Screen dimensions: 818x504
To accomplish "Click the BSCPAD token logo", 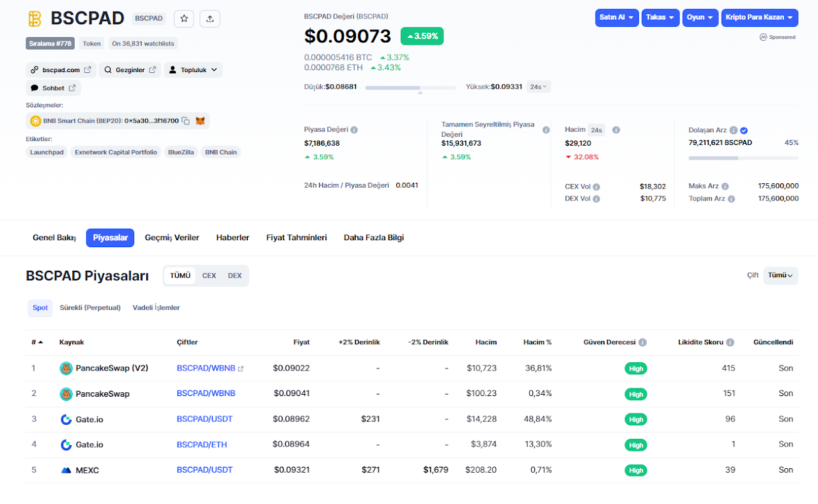I will tap(35, 19).
